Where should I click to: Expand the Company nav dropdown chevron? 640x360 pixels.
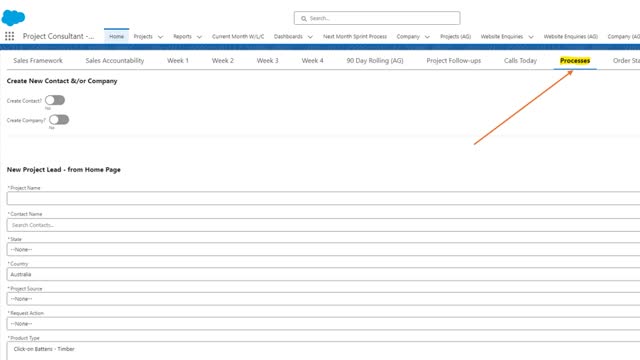(427, 37)
